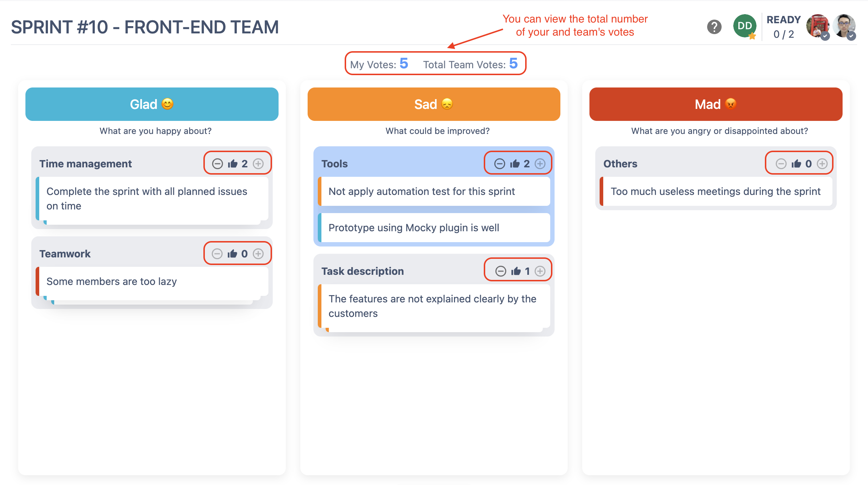868x485 pixels.
Task: Click the DD user avatar
Action: point(745,26)
